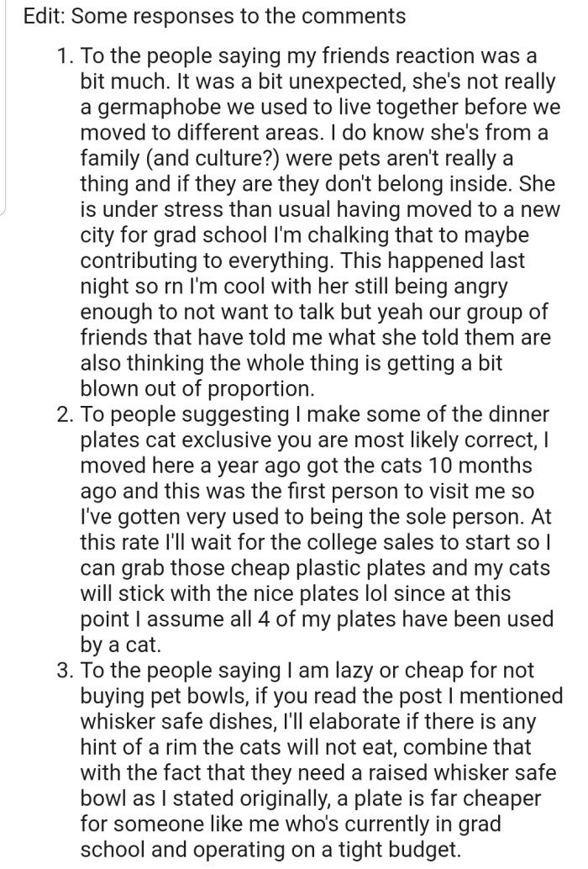
Task: Collapse the thread using left vertical line
Action: click(x=4, y=109)
